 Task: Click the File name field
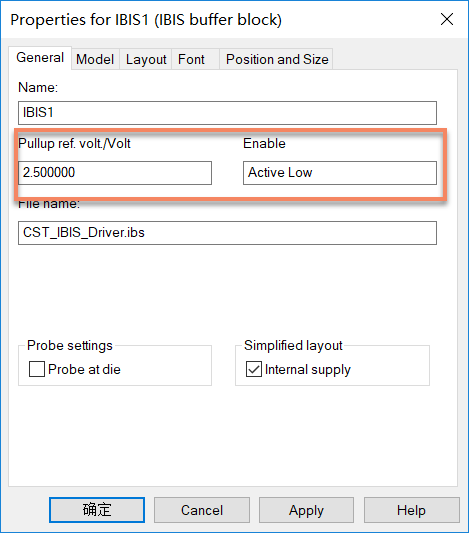pyautogui.click(x=227, y=233)
